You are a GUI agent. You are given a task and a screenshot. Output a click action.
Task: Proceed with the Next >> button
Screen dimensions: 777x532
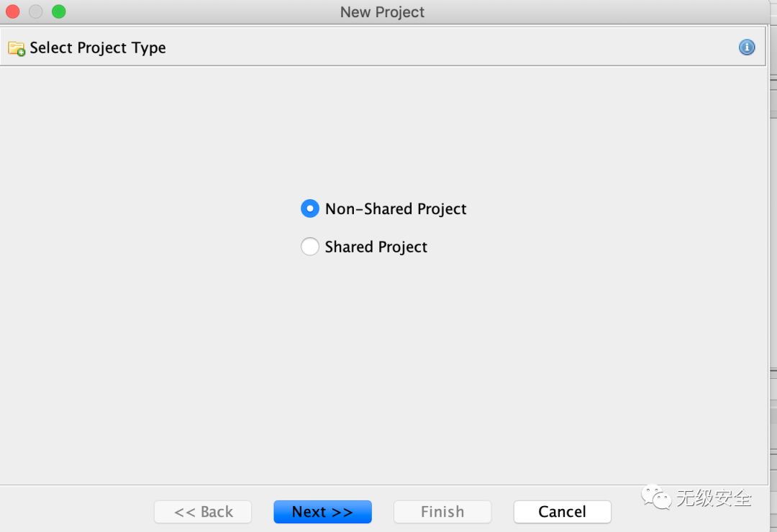(x=322, y=512)
